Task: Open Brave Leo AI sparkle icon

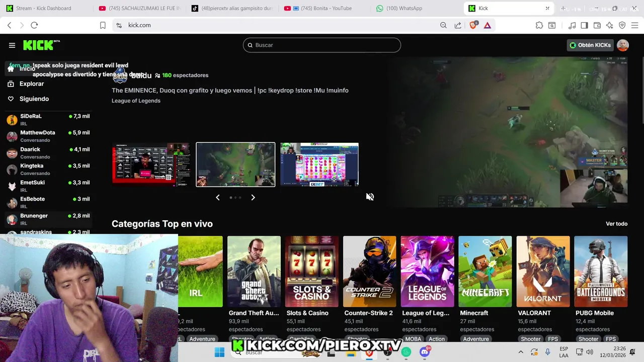Action: click(x=610, y=25)
